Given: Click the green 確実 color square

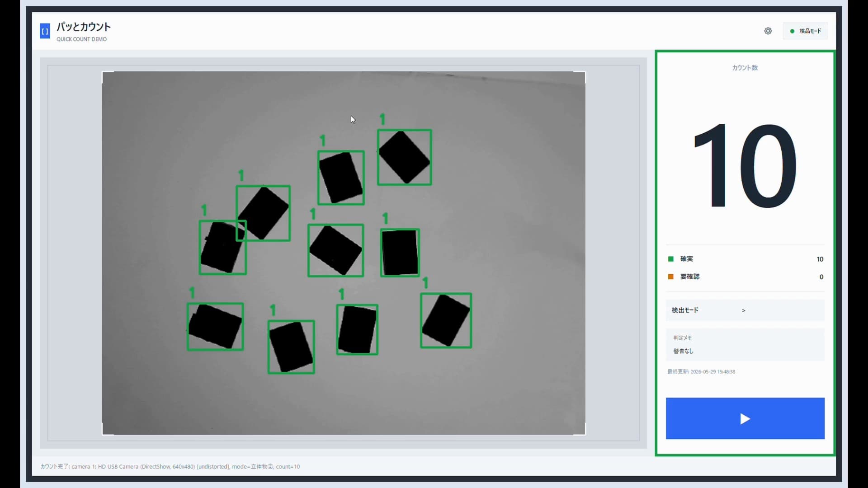Looking at the screenshot, I should [x=671, y=259].
